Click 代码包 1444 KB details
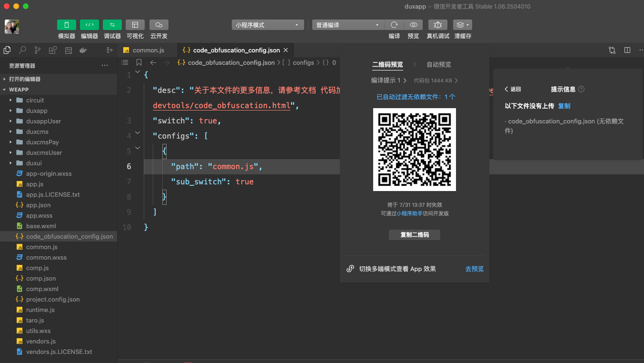The image size is (644, 363). pyautogui.click(x=436, y=81)
